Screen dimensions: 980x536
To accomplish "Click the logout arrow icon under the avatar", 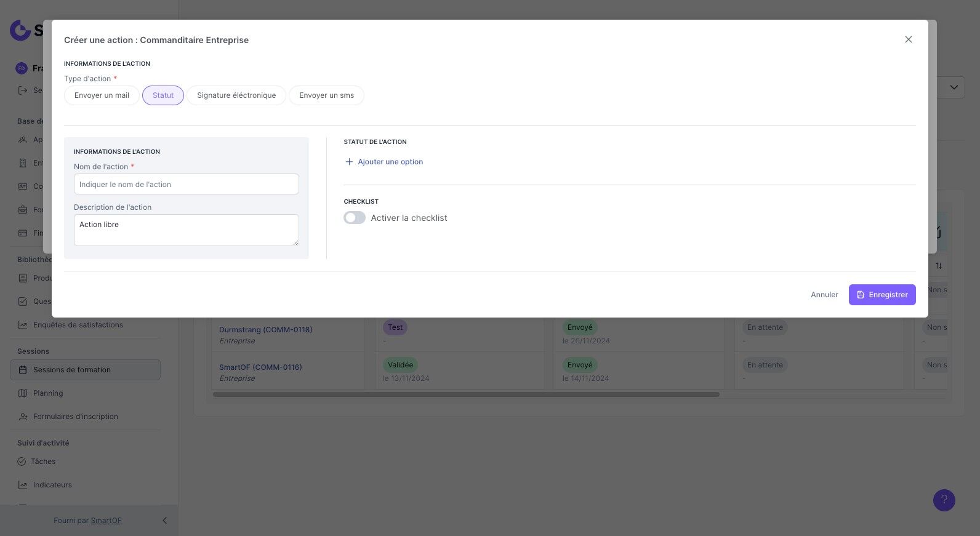I will pos(23,90).
